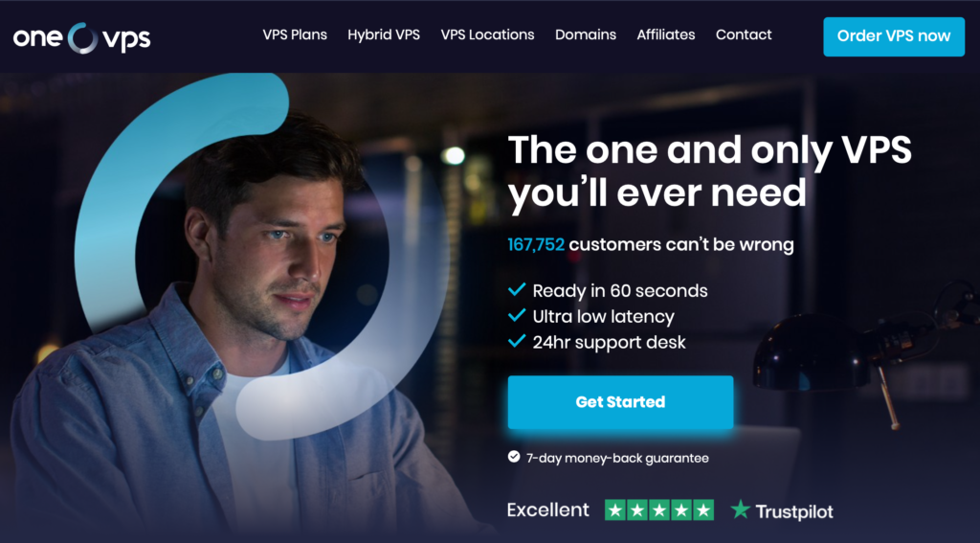Click the Get Started button
980x543 pixels.
620,402
